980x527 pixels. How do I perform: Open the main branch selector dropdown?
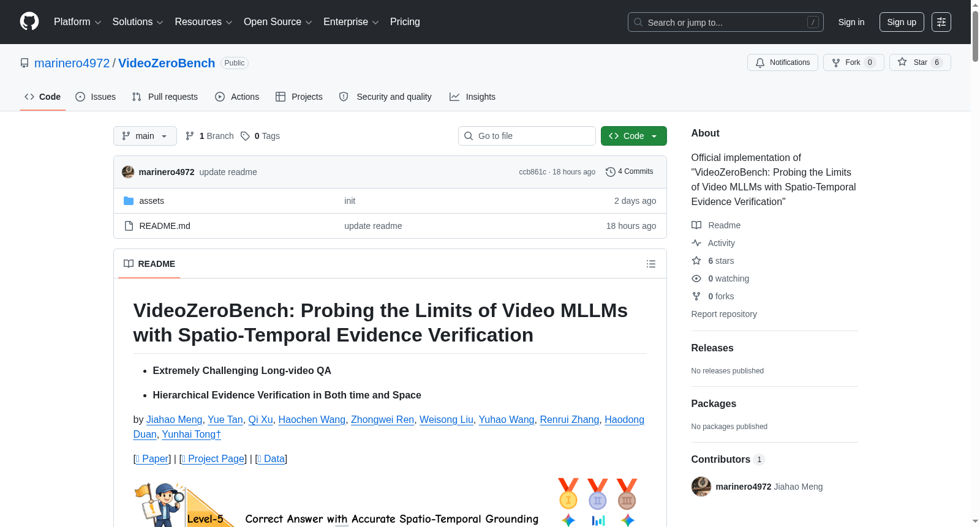point(145,136)
